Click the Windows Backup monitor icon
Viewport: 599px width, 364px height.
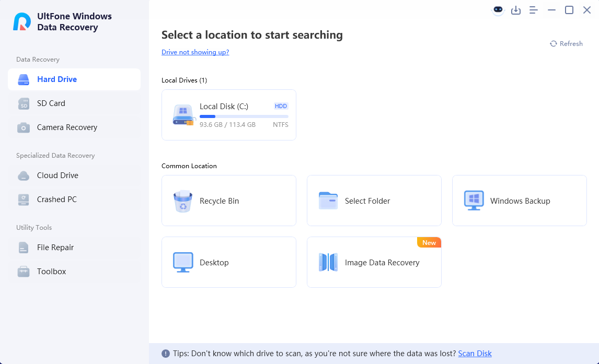pos(474,201)
